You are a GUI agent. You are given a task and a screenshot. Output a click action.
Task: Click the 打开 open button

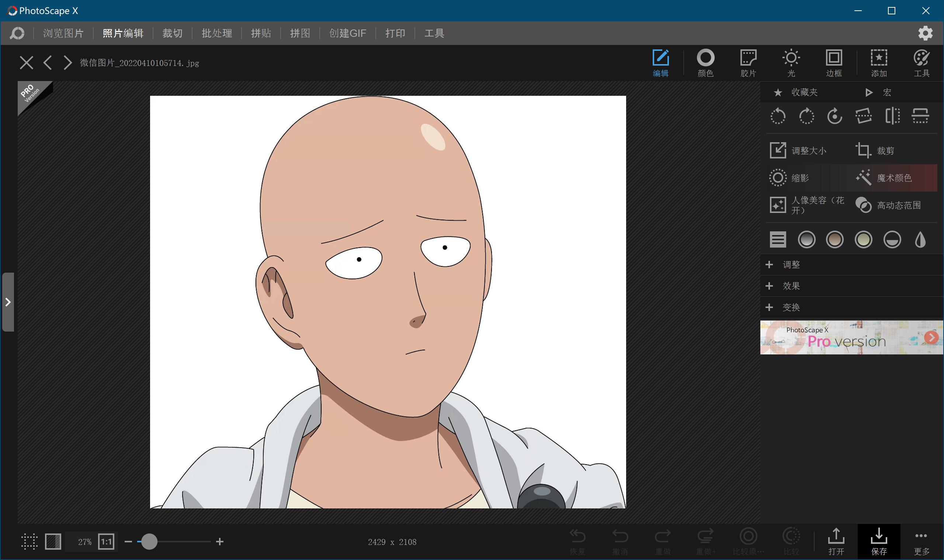pyautogui.click(x=836, y=542)
